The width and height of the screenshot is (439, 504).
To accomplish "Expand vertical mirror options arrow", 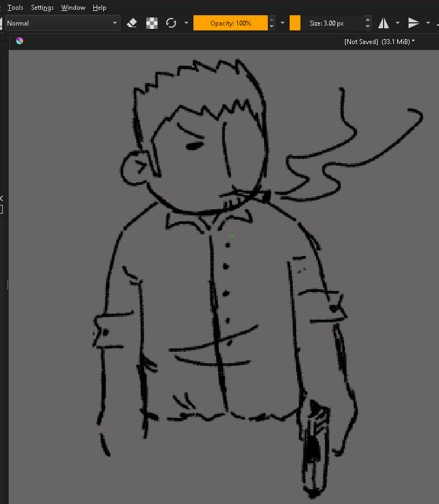I will (x=428, y=23).
